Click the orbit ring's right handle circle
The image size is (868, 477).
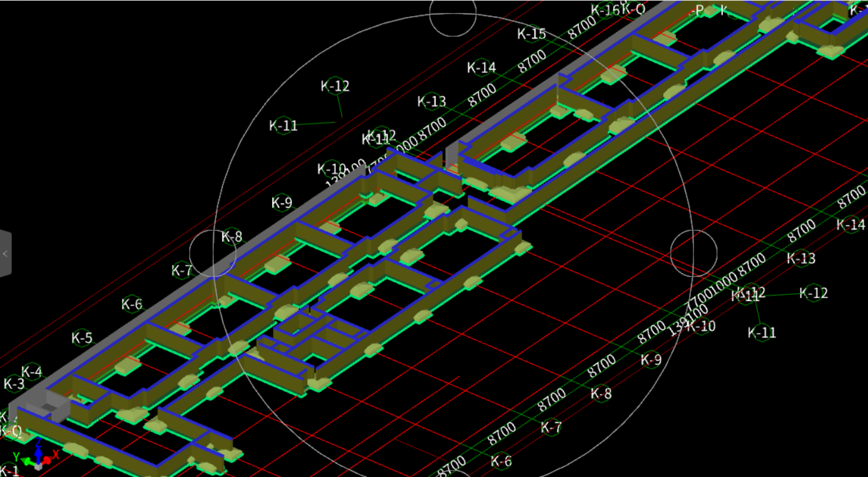pos(693,253)
